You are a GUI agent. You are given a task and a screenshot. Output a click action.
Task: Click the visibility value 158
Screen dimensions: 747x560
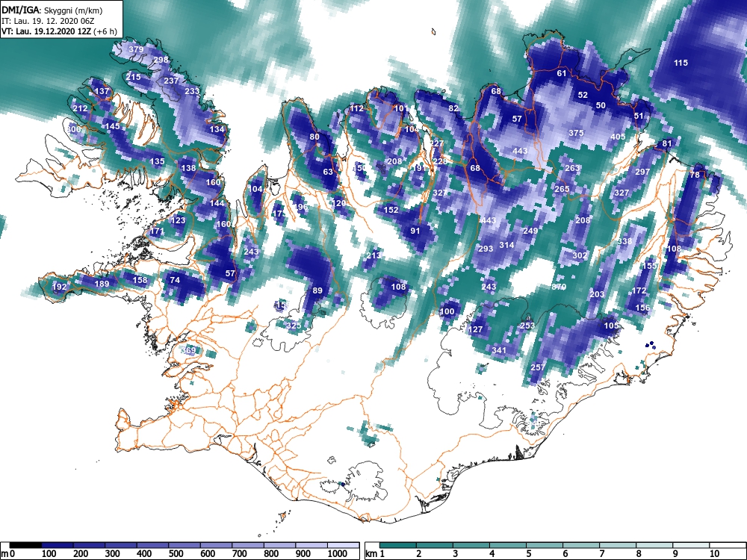[140, 279]
